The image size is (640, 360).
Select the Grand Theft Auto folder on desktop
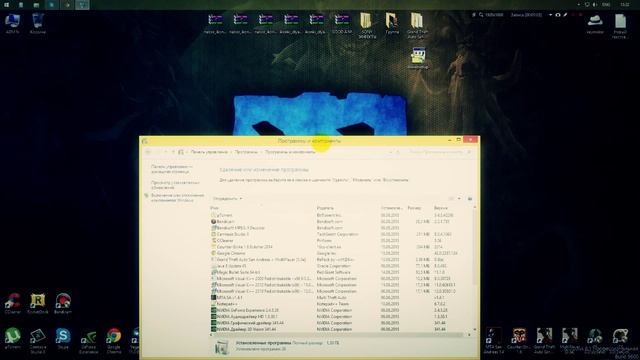[416, 25]
